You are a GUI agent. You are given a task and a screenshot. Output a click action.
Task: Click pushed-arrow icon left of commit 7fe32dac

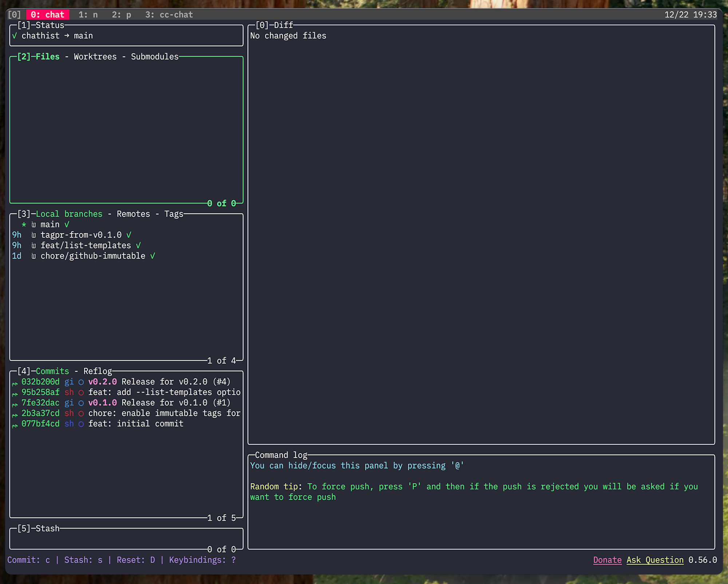pyautogui.click(x=15, y=404)
